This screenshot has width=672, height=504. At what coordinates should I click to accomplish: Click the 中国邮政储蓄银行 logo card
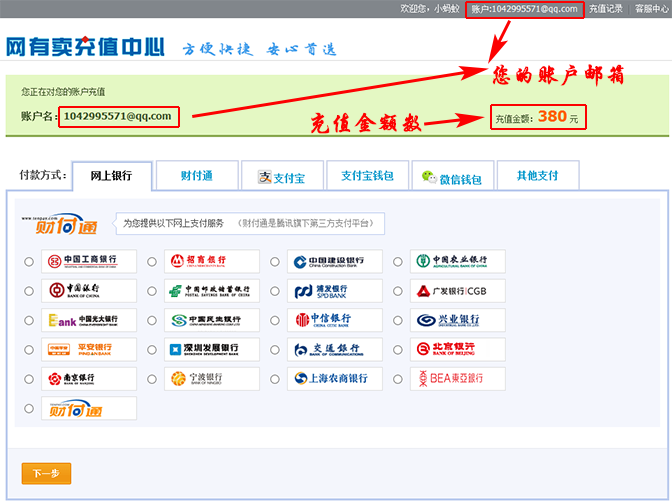tap(212, 291)
